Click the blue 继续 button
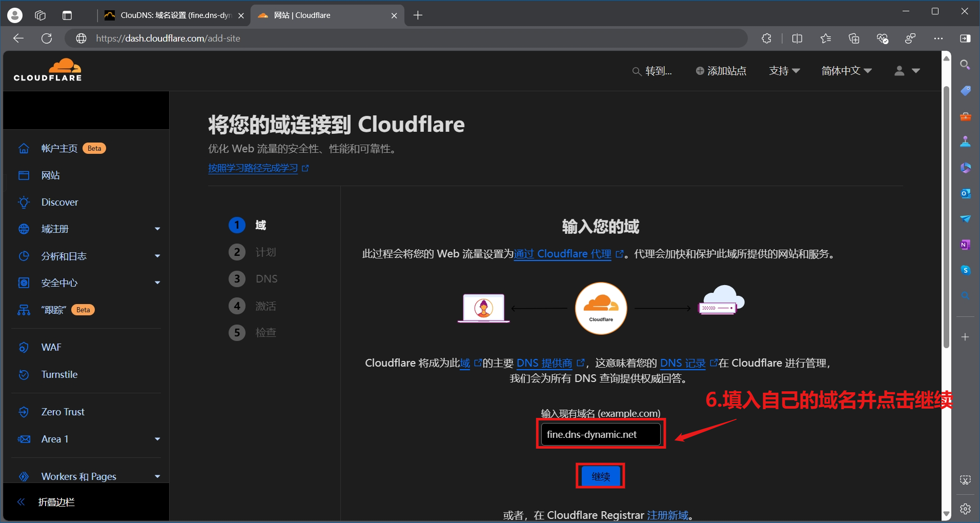Image resolution: width=980 pixels, height=523 pixels. 601,476
